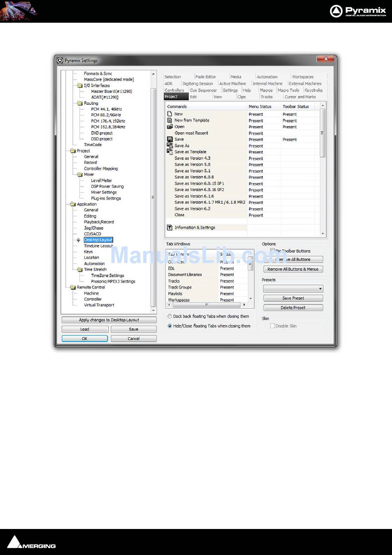Click the Information & Settings icon
Viewport: 392px width, 555px height.
(170, 228)
